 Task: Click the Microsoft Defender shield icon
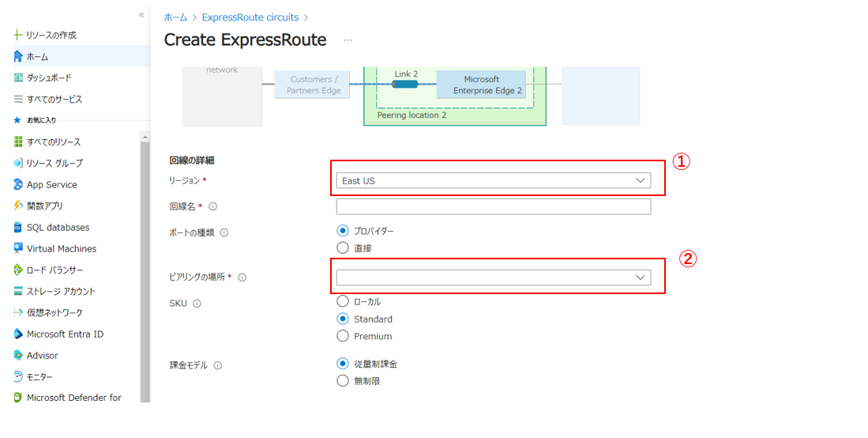tap(18, 398)
